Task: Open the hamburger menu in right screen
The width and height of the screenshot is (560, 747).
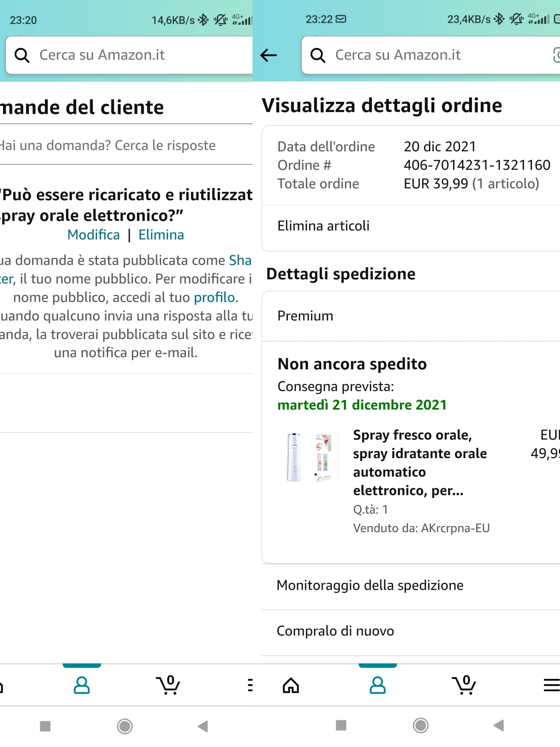Action: pyautogui.click(x=551, y=686)
